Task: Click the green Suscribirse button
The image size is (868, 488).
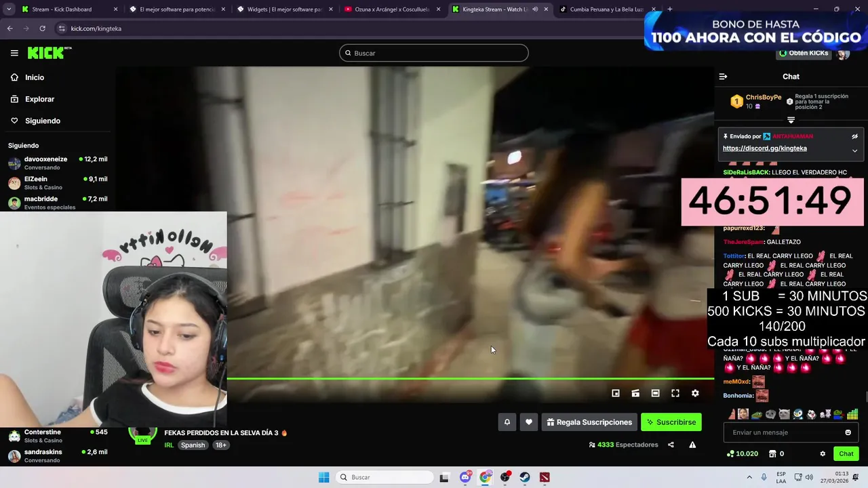Action: (x=671, y=422)
